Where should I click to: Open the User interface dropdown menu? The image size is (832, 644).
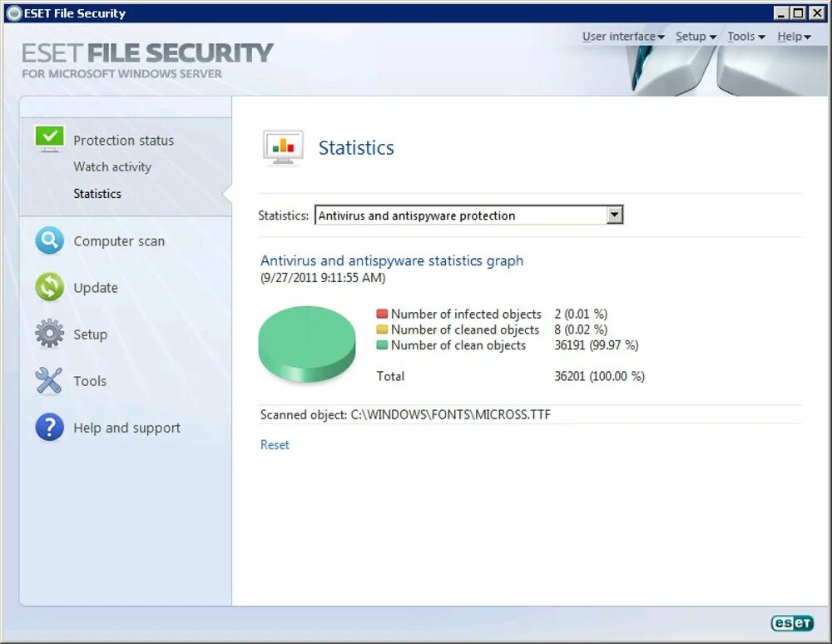(x=623, y=37)
